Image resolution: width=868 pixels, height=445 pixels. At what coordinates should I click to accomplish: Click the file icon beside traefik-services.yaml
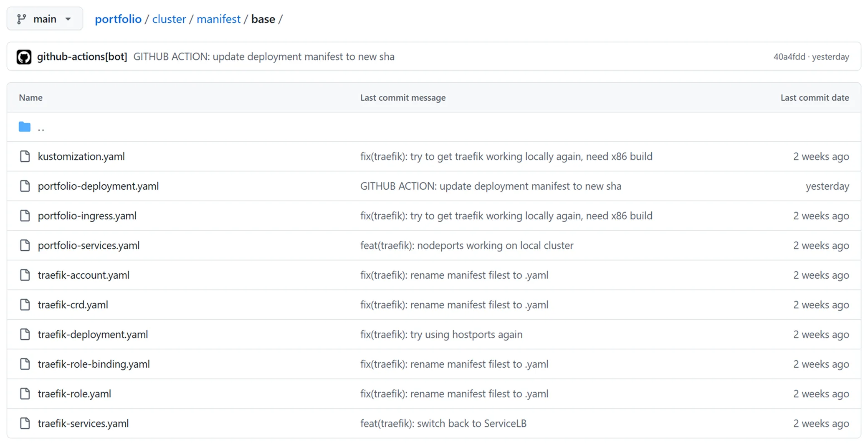tap(25, 423)
